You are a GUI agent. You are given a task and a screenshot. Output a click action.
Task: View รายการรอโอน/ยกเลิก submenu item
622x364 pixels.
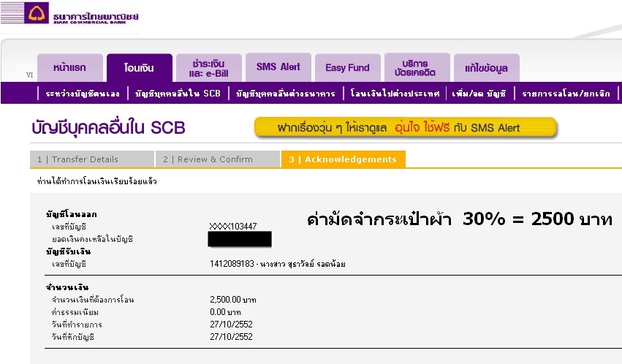(x=566, y=94)
